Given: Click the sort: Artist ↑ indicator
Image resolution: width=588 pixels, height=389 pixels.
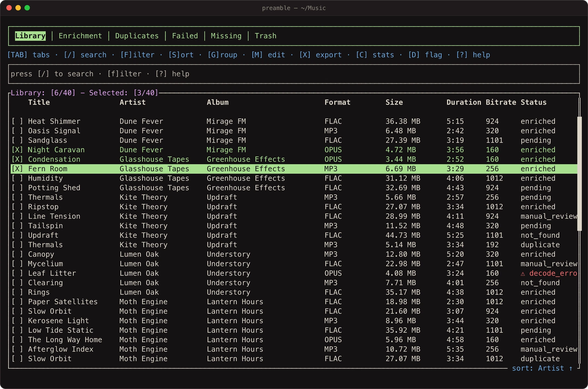Looking at the screenshot, I should pos(542,368).
